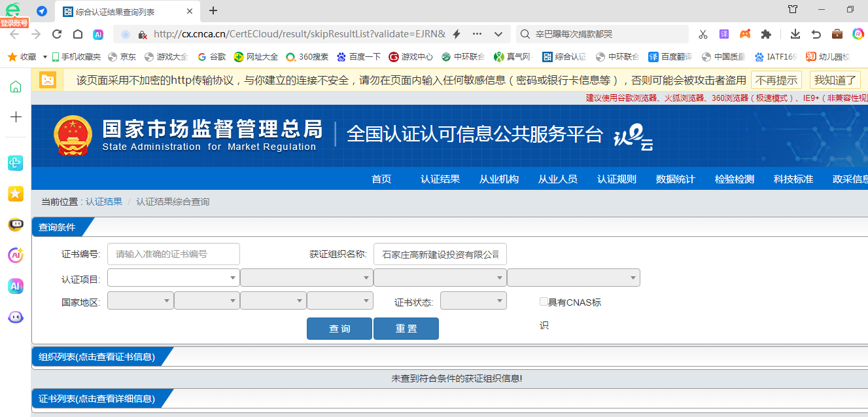Screen dimensions: 868x417
Task: Select the 从业机构 nav menu item
Action: click(499, 179)
